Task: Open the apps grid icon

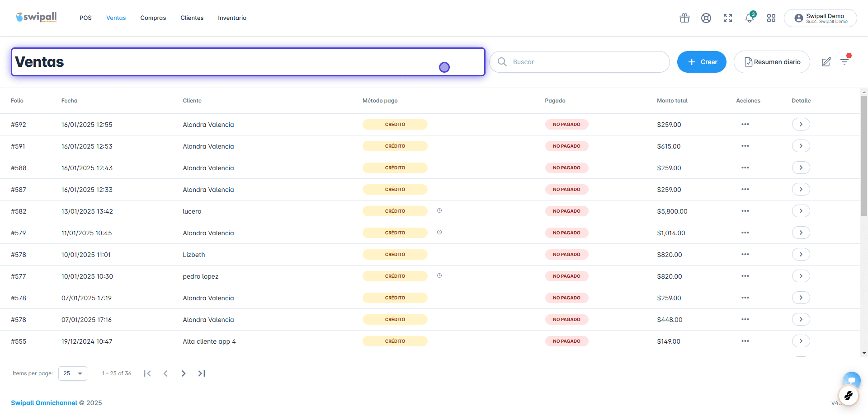Action: (771, 18)
